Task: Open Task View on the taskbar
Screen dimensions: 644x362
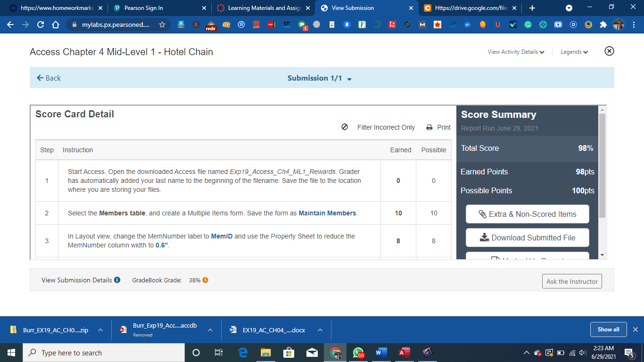Action: [219, 353]
